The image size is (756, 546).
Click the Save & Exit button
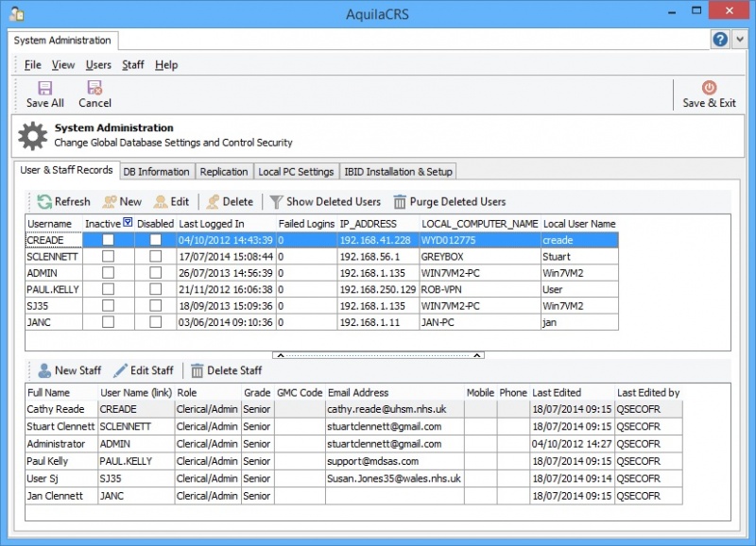(x=709, y=94)
